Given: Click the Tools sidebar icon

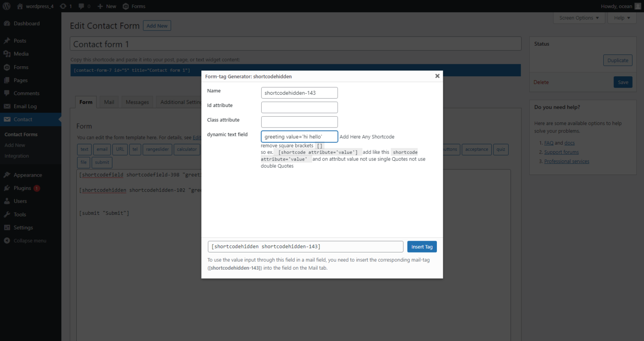Looking at the screenshot, I should click(x=7, y=214).
